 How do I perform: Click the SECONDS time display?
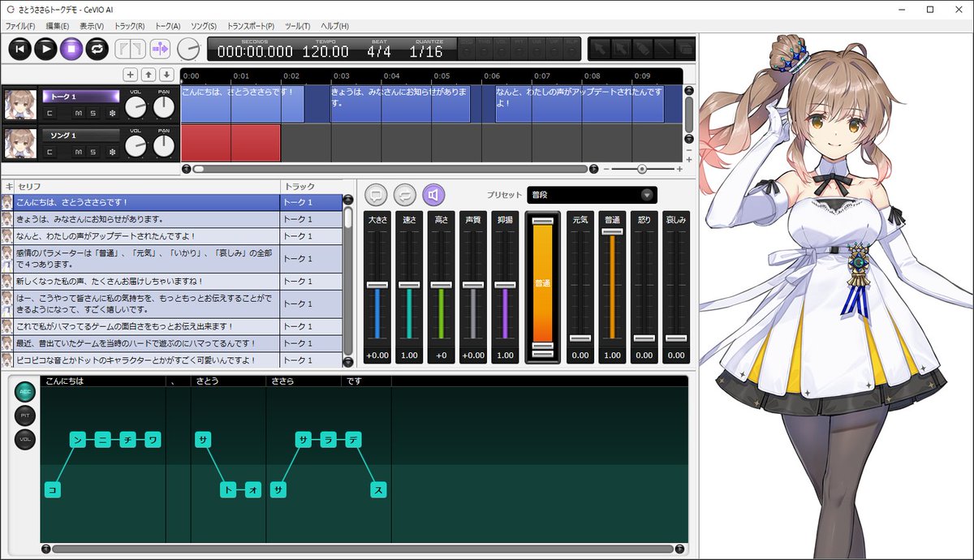pos(255,50)
